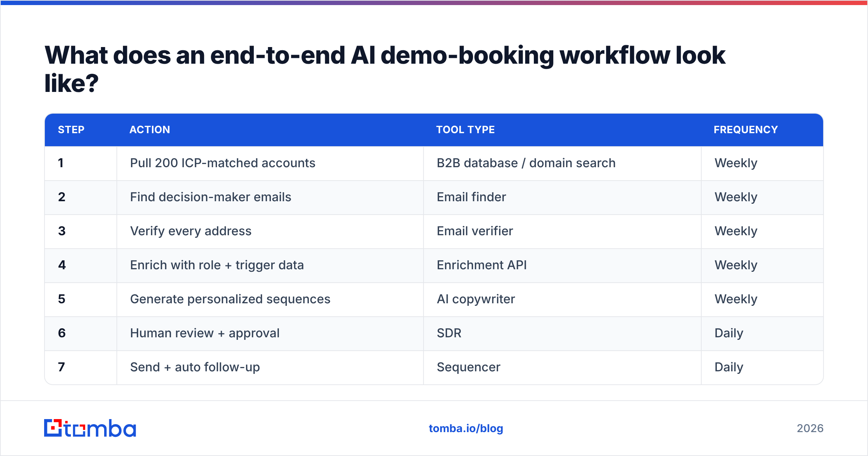
Task: Select 'Pull 200 ICP-matched accounts' cell
Action: coord(270,163)
